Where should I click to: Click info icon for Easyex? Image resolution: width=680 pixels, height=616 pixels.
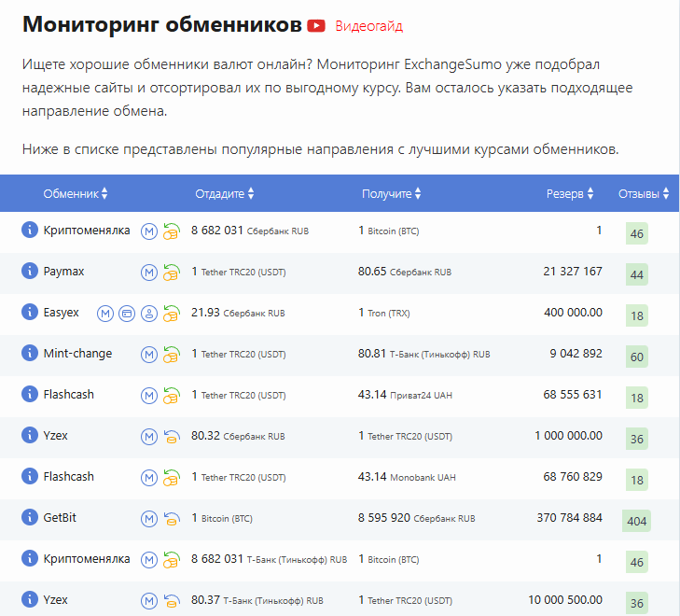30,312
